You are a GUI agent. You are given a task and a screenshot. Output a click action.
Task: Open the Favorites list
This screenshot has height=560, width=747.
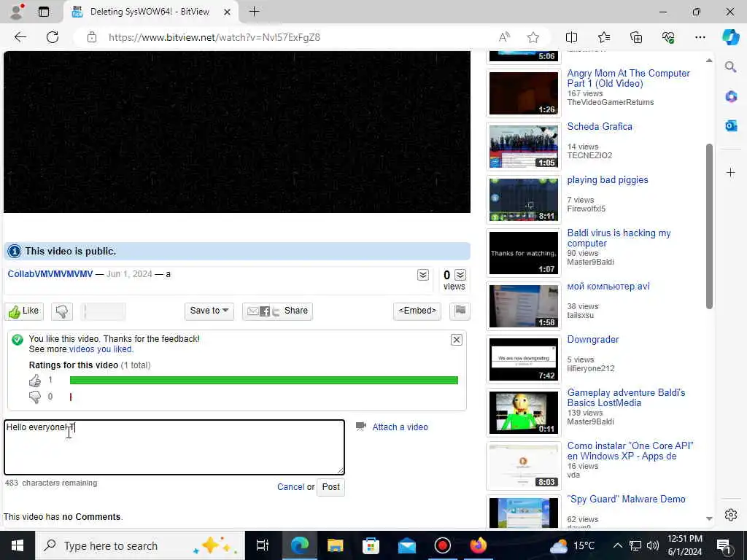tap(603, 37)
